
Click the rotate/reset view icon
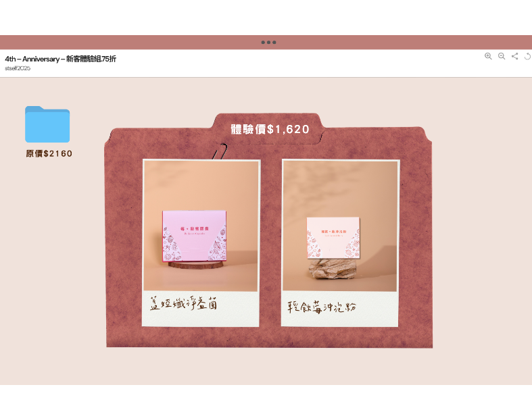[x=528, y=56]
